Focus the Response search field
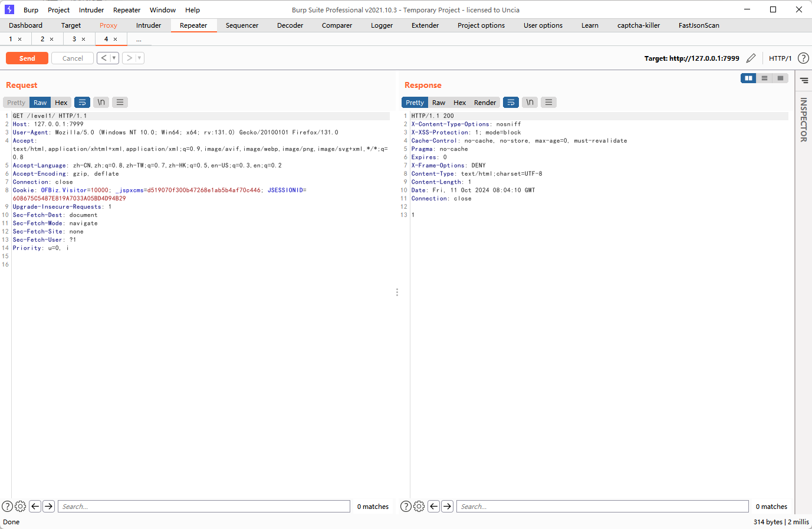 pos(602,506)
